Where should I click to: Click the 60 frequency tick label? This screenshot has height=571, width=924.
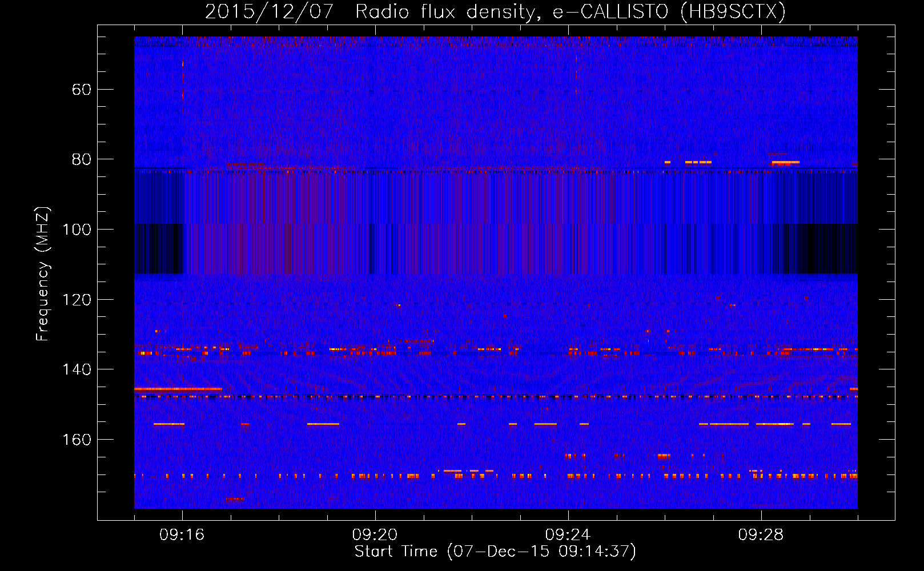82,90
